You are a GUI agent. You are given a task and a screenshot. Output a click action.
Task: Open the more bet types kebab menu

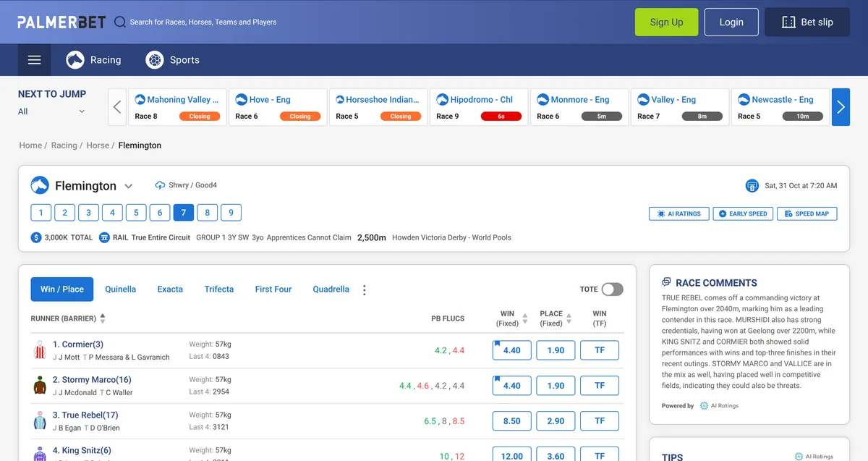[365, 289]
